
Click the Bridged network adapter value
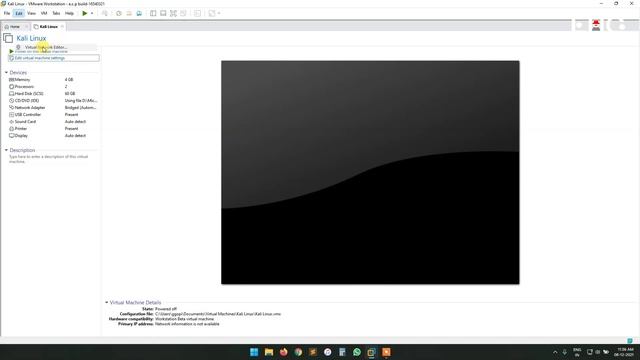80,107
